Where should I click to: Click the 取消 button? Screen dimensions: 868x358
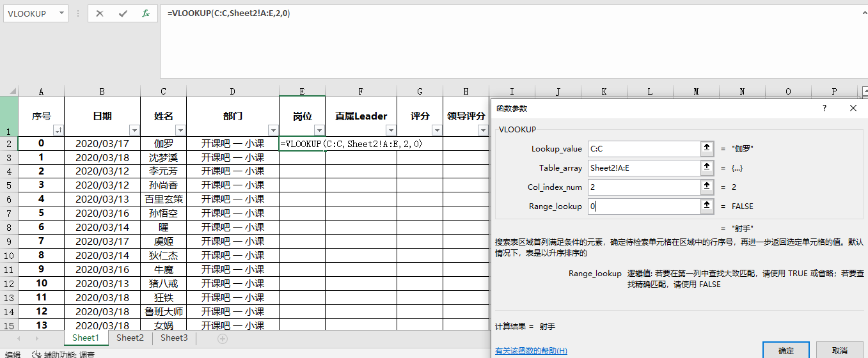point(840,350)
